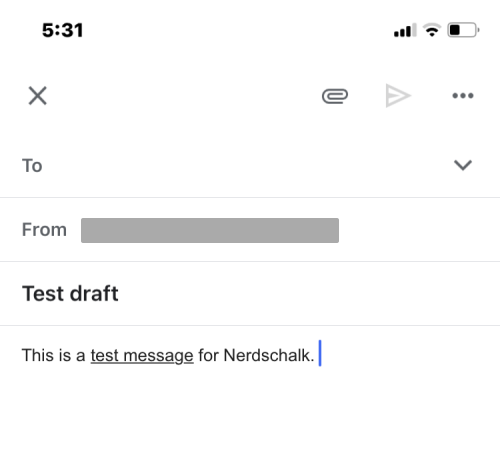Tap the underlined "test message" words
Image resolution: width=500 pixels, height=455 pixels.
pos(142,355)
